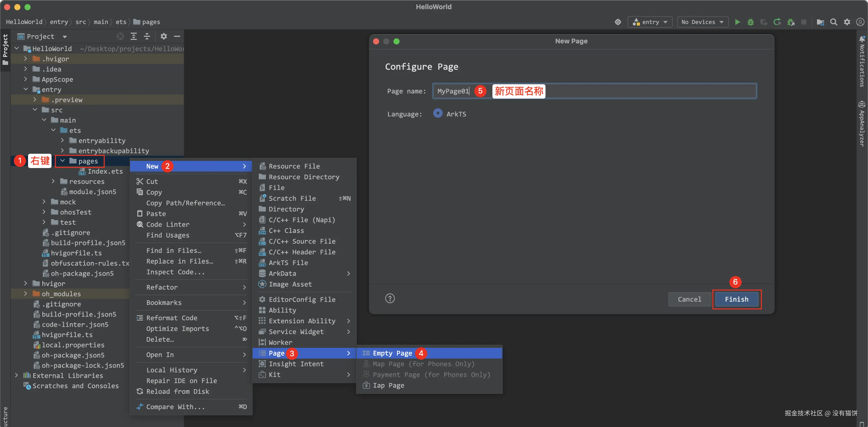This screenshot has height=427, width=868.
Task: Click the Cancel button
Action: coord(689,299)
